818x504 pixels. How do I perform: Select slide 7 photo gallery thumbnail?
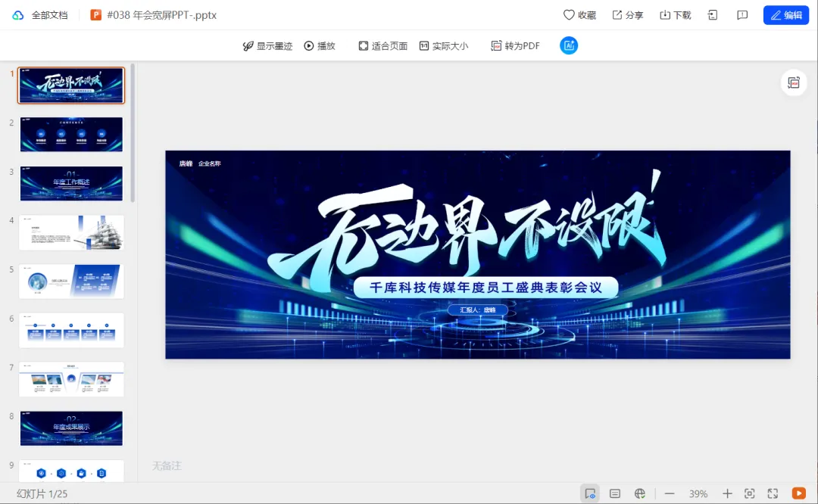pos(71,379)
